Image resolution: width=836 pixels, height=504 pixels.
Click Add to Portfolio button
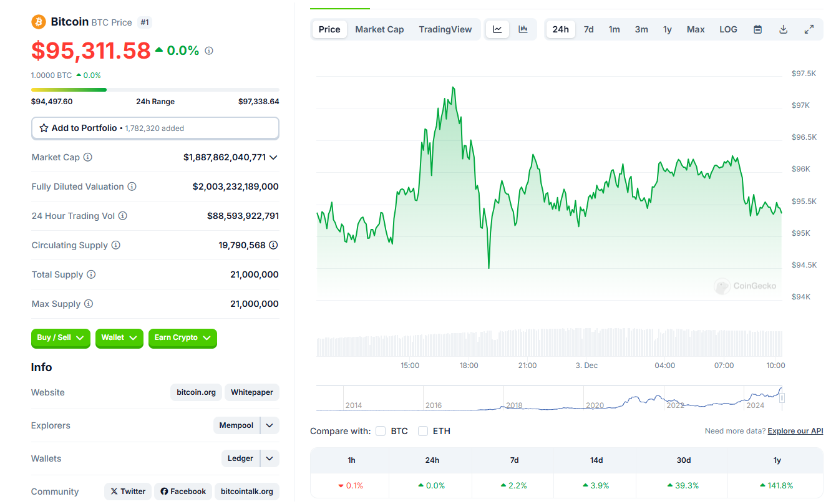click(x=155, y=128)
